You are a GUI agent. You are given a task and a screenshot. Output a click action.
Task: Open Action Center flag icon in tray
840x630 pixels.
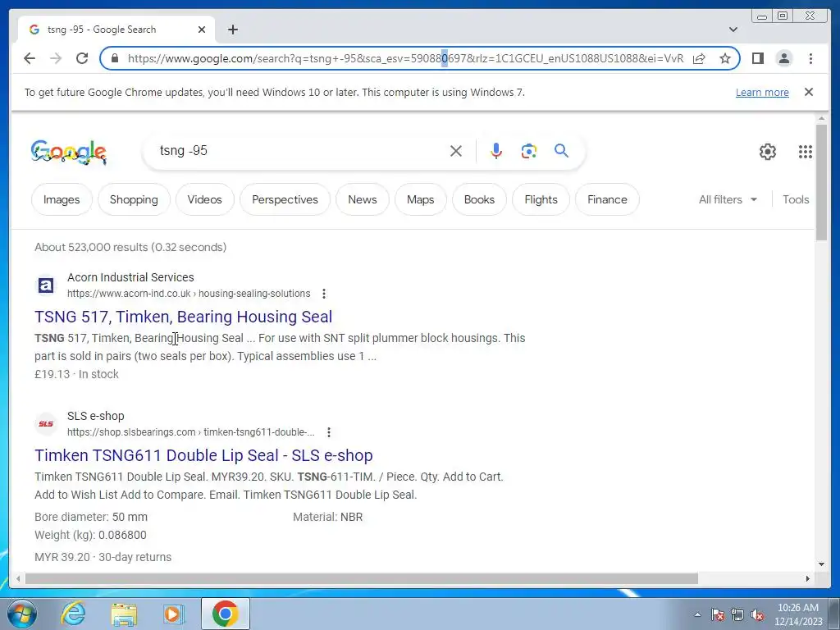pos(717,614)
